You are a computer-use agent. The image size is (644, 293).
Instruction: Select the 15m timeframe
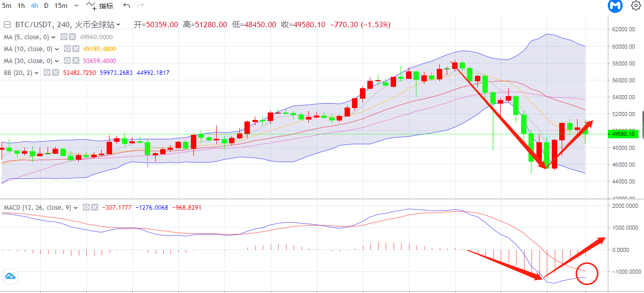pos(61,5)
